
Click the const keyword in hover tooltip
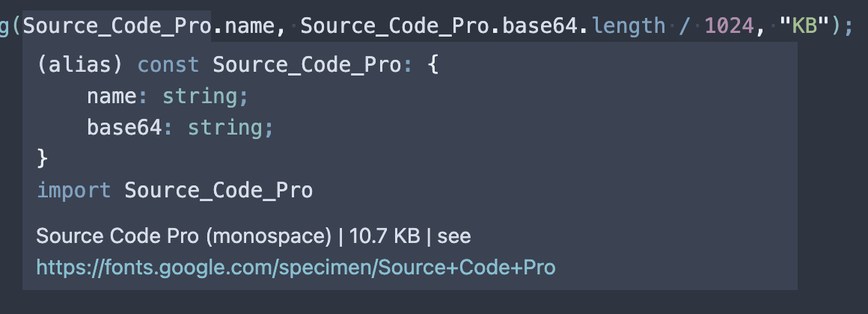coord(168,65)
